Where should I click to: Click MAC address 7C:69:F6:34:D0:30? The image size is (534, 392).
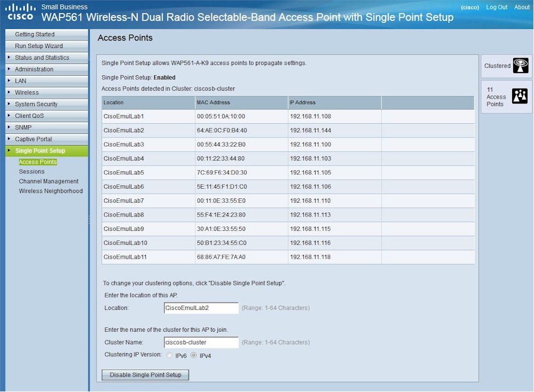point(222,172)
